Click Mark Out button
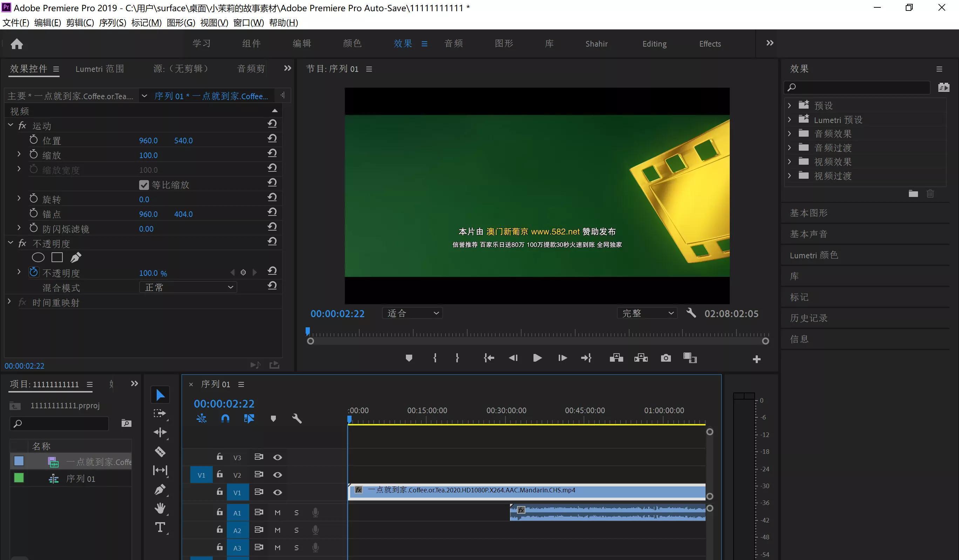The image size is (959, 560). point(457,358)
